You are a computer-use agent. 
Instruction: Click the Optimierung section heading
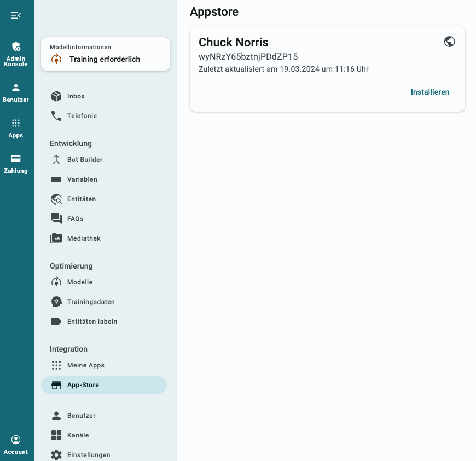[71, 266]
